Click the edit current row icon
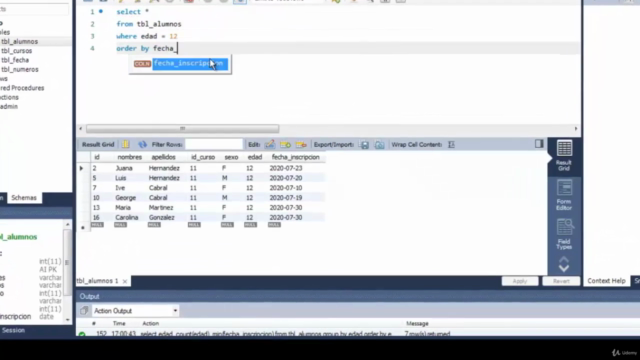 click(x=270, y=144)
